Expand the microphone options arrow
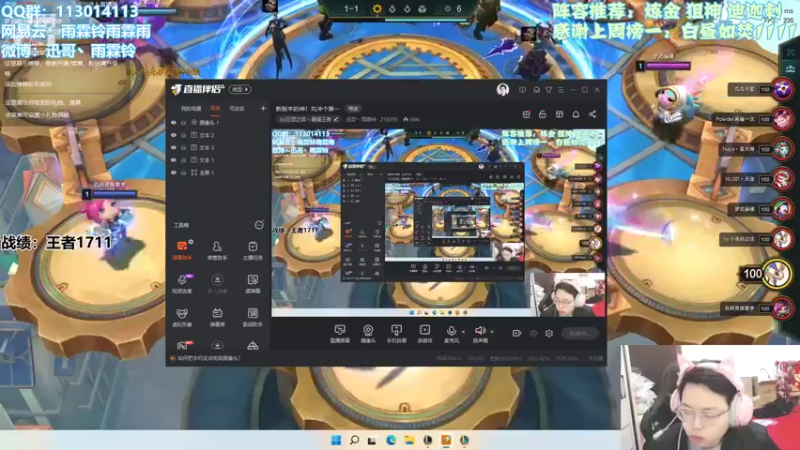800x450 pixels. click(463, 332)
